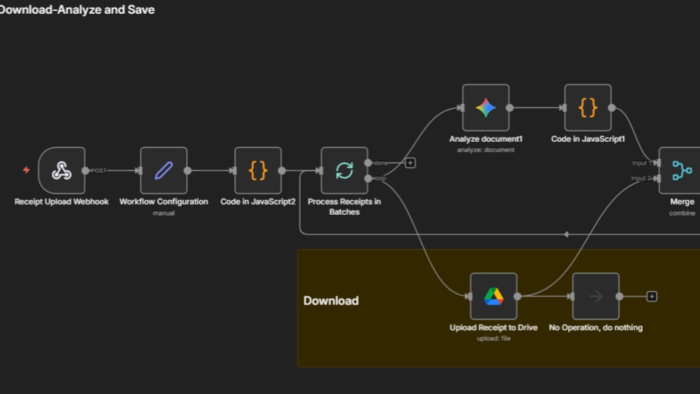Click the Workflow Configuration output connector dot

188,170
